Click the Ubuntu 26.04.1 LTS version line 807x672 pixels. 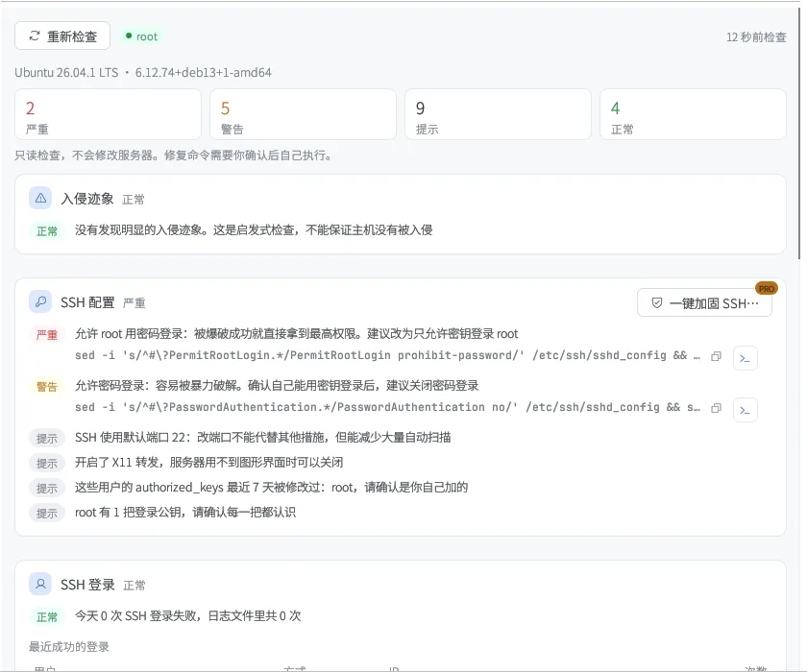(142, 73)
